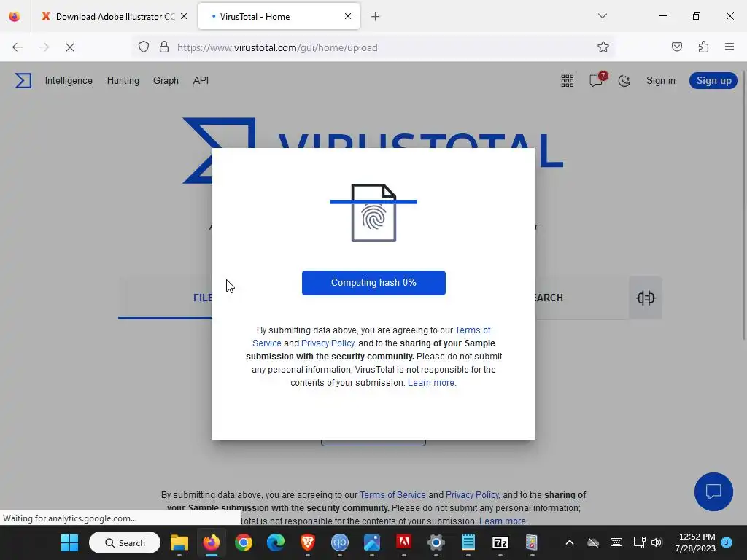Click the Firefox shield tracking protection icon

(x=144, y=47)
